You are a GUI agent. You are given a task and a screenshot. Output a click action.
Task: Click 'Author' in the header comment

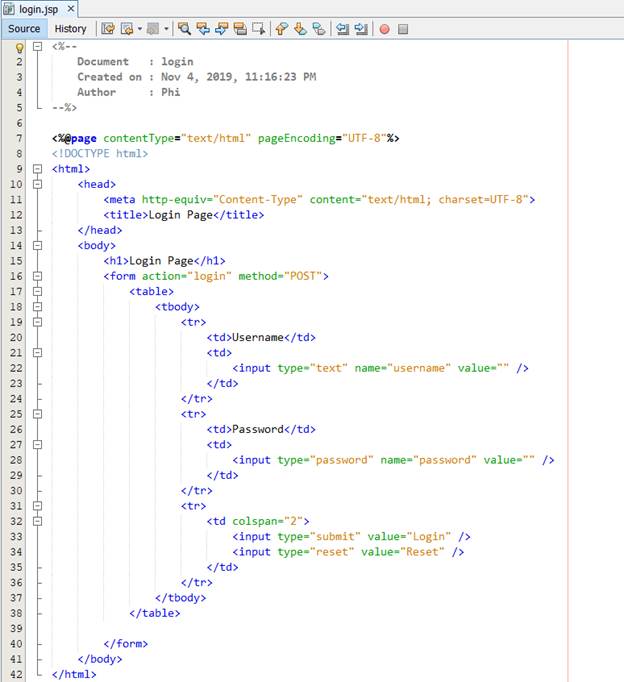(97, 92)
